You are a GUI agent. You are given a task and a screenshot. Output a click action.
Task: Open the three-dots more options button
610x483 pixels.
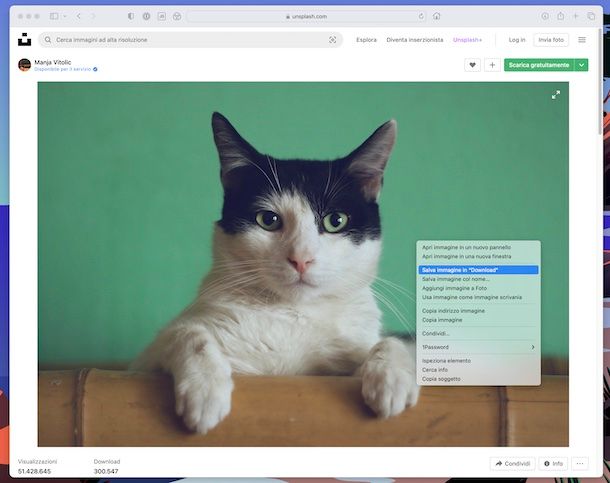pyautogui.click(x=580, y=464)
